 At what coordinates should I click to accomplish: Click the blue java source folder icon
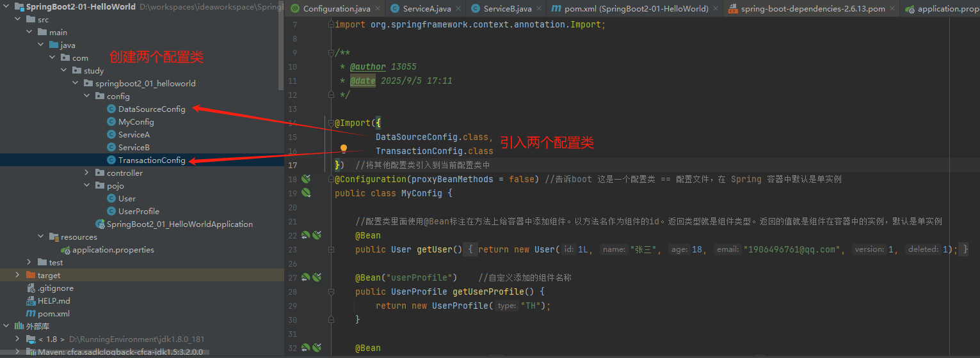pos(54,45)
